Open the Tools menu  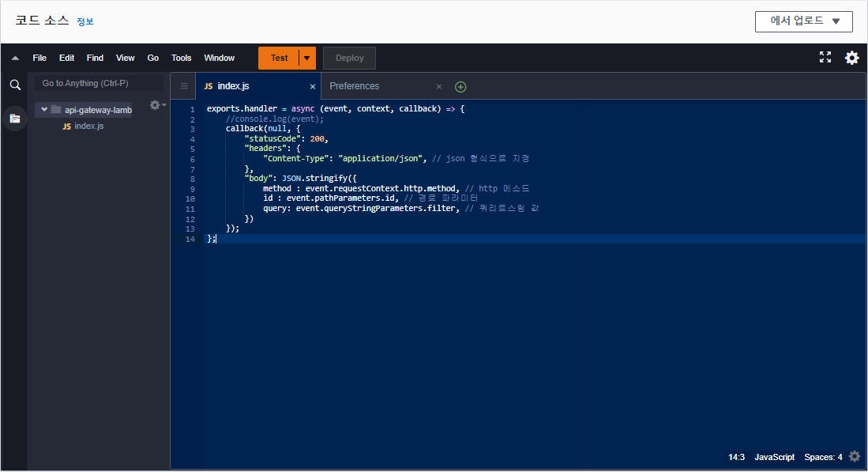pos(181,57)
